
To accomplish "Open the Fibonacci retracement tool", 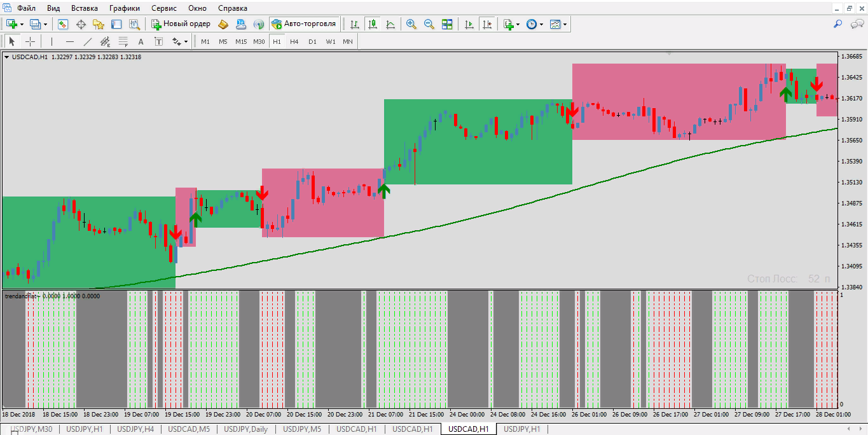I will (x=123, y=42).
